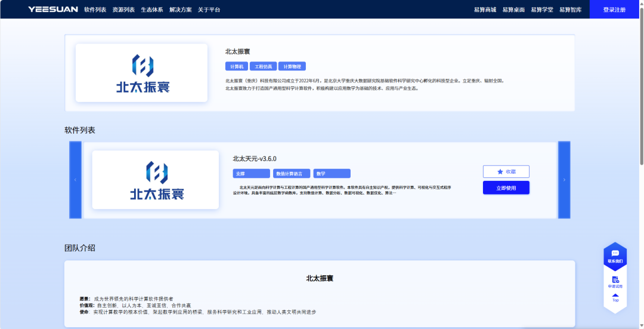Image resolution: width=644 pixels, height=329 pixels.
Task: Open 关于平台 in the navigation bar
Action: (209, 10)
